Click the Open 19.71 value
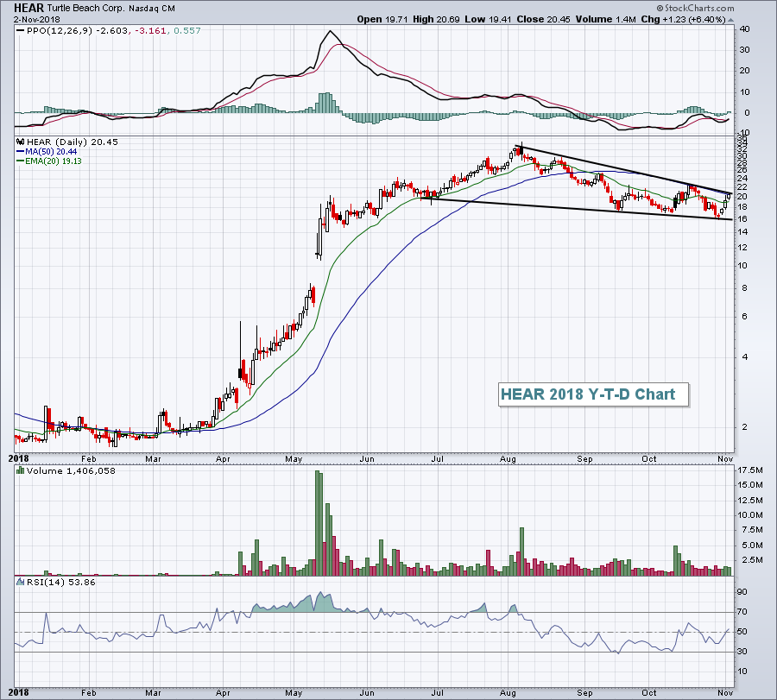The image size is (777, 700). 382,19
